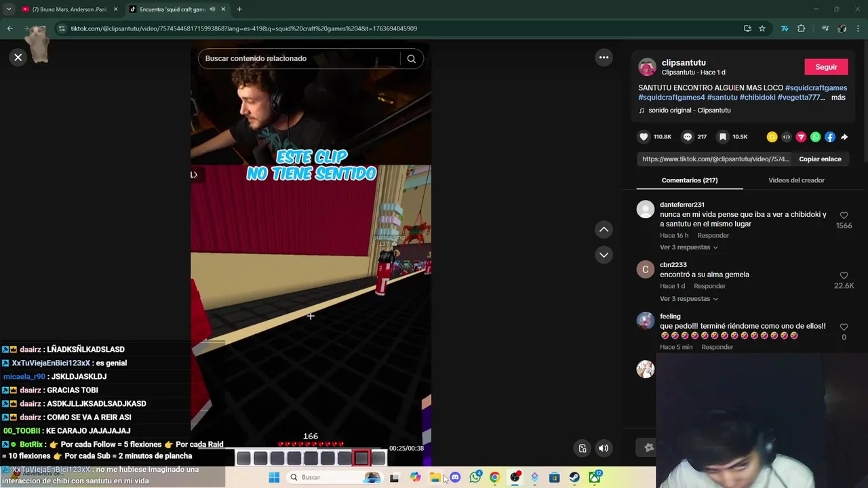Screen dimensions: 868x488
Task: Save video with bookmark icon
Action: [x=723, y=137]
